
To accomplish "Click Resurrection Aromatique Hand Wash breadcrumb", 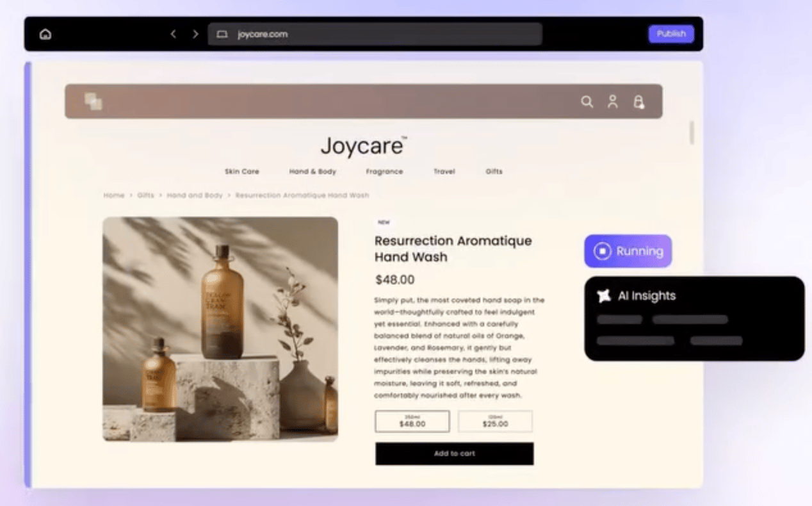I will [x=302, y=195].
